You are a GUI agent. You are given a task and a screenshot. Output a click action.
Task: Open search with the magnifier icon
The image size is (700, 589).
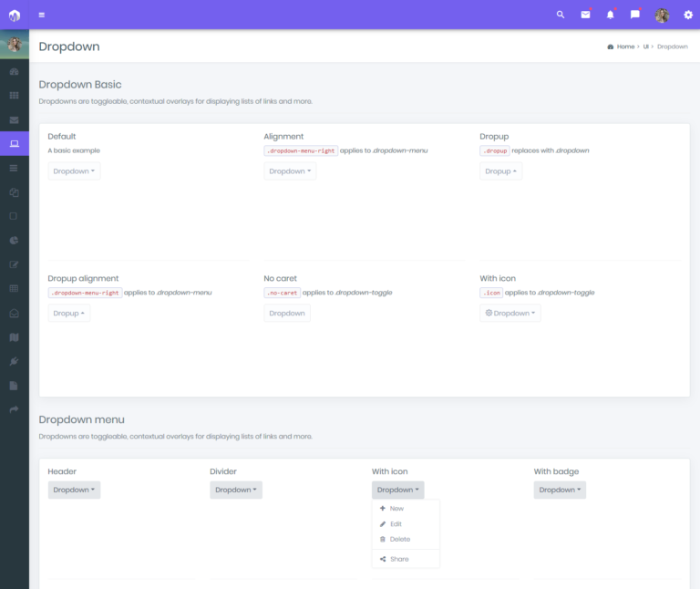click(x=561, y=15)
